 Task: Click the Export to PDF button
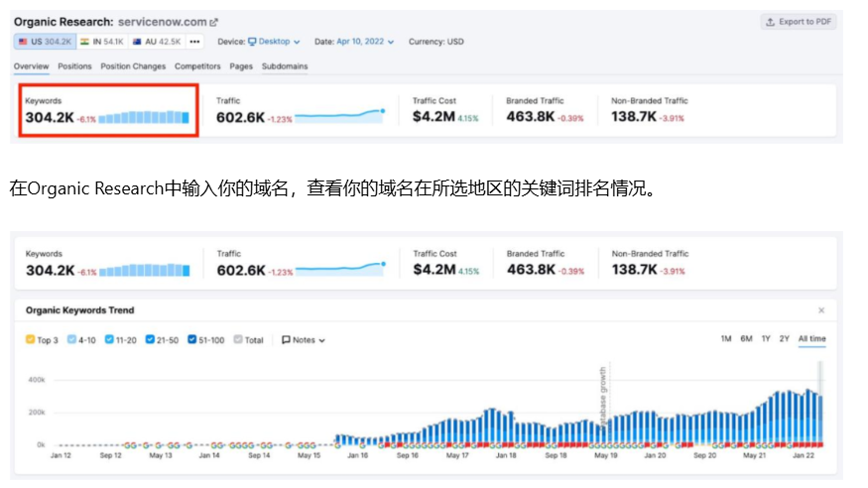pyautogui.click(x=799, y=22)
